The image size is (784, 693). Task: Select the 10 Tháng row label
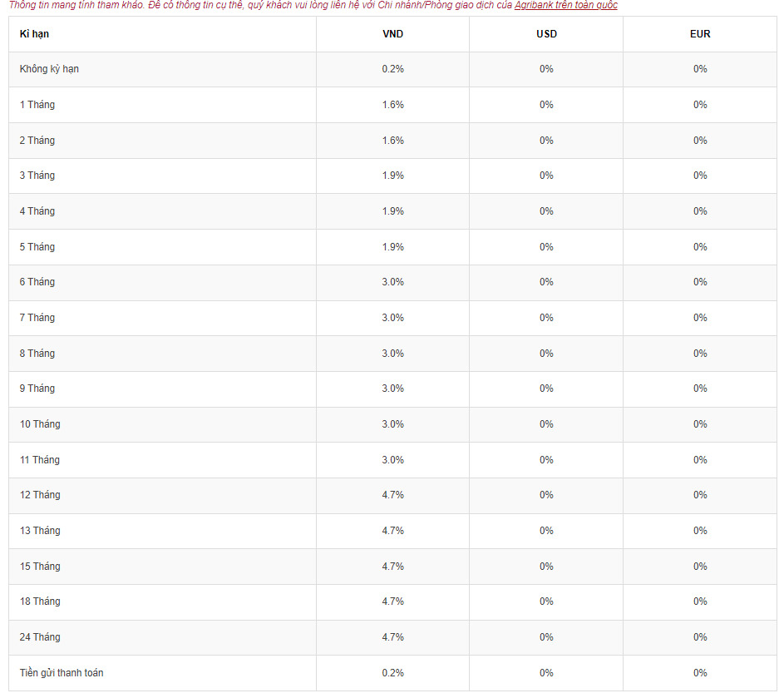pos(40,424)
